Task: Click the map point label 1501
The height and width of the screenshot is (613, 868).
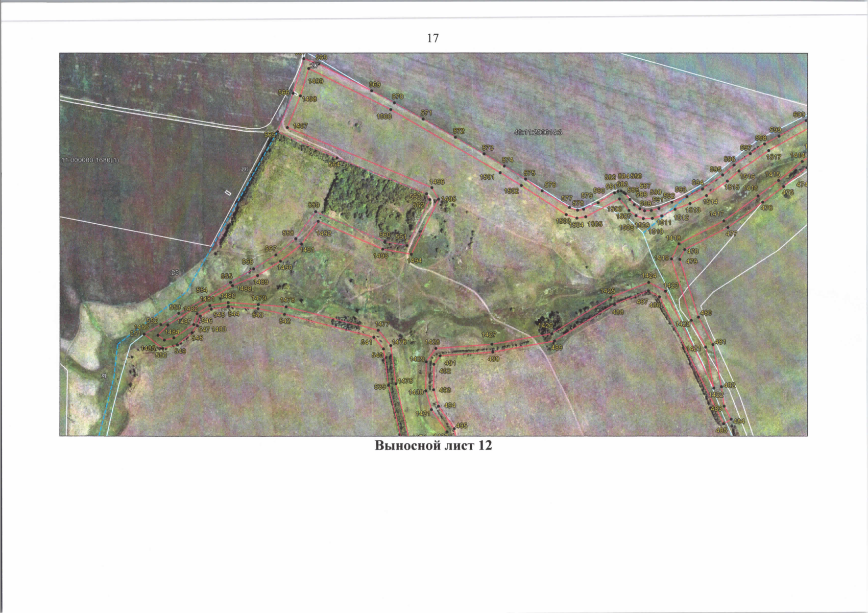Action: tap(488, 177)
